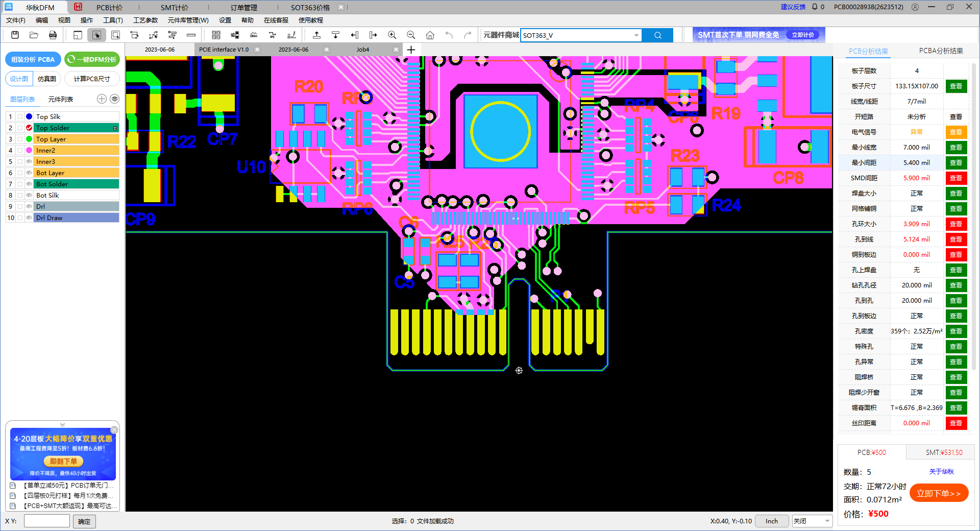Click 一键DFM分析 button

[x=92, y=59]
